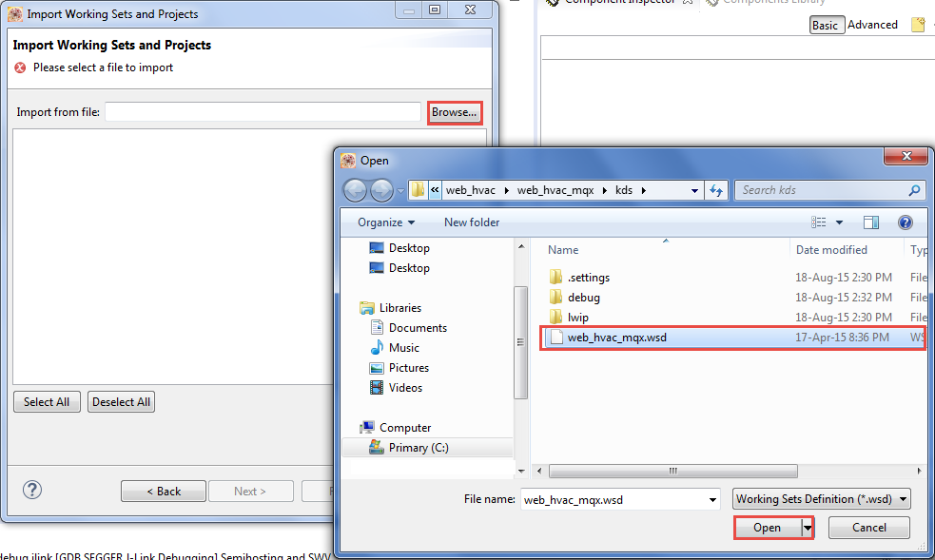
Task: Click Select All button
Action: [x=47, y=402]
